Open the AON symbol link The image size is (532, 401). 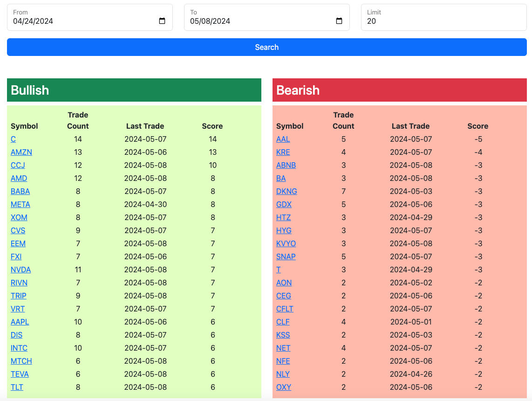coord(284,283)
